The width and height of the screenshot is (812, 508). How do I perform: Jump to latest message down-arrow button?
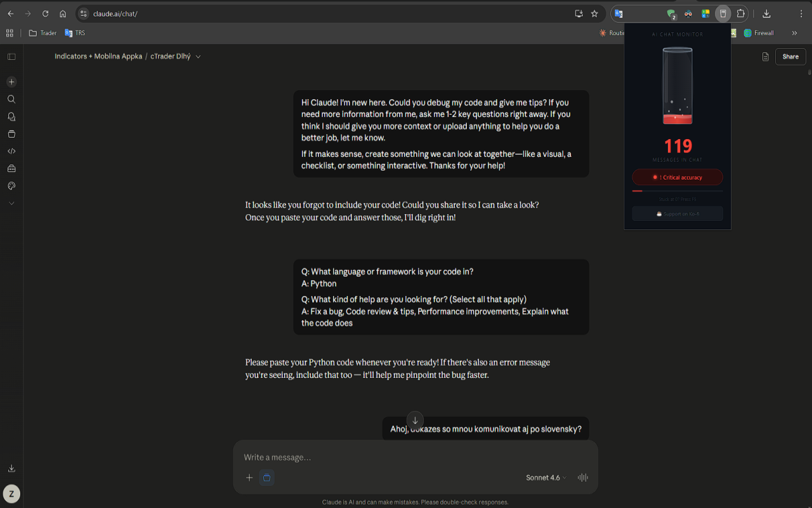tap(415, 420)
